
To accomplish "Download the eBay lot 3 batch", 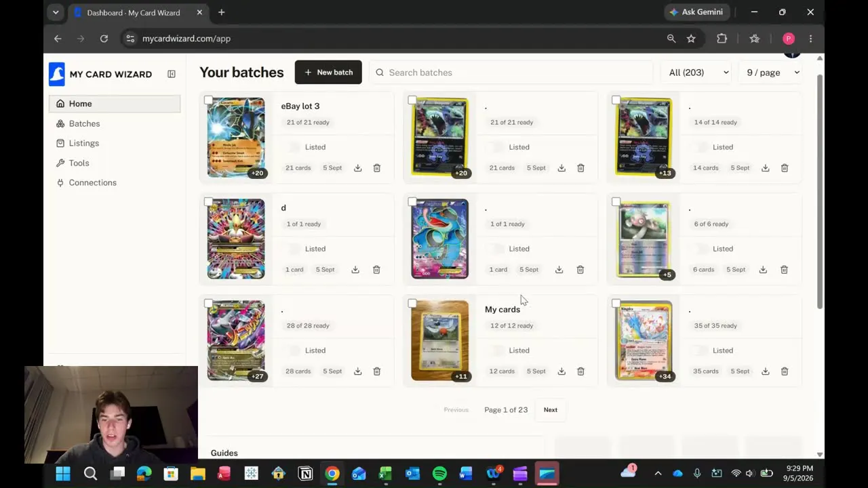I will (x=357, y=168).
